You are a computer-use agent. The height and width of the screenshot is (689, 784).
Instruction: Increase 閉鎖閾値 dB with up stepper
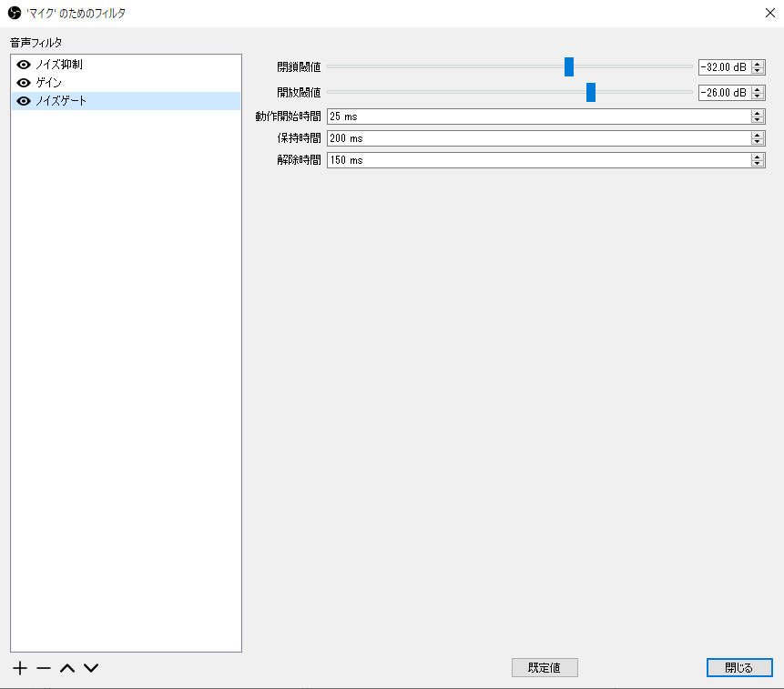pyautogui.click(x=758, y=64)
